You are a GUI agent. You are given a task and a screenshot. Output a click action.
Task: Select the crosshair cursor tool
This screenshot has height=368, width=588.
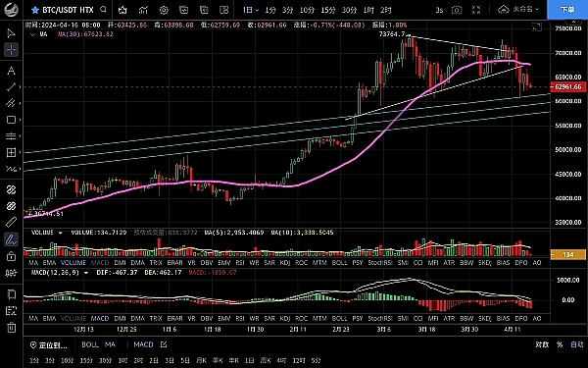click(x=11, y=50)
